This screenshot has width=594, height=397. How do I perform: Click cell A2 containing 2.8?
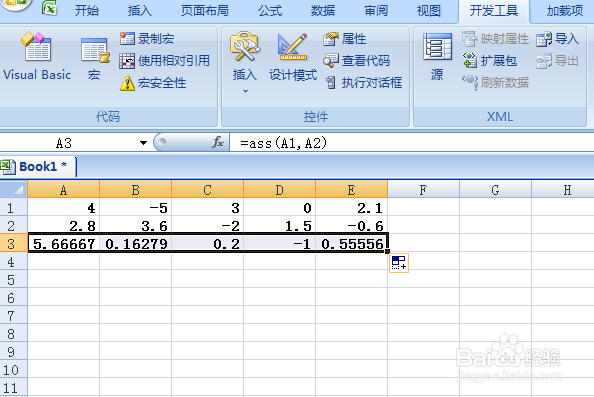(64, 226)
